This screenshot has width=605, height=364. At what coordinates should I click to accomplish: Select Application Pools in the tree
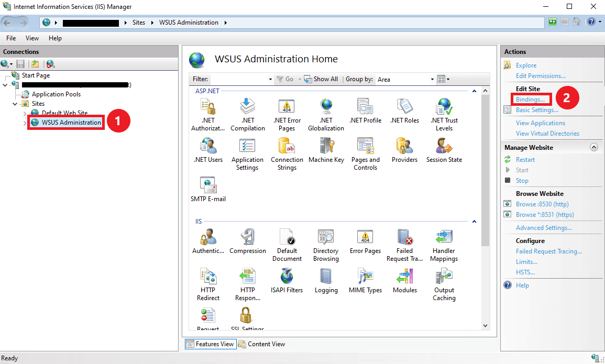click(x=57, y=94)
